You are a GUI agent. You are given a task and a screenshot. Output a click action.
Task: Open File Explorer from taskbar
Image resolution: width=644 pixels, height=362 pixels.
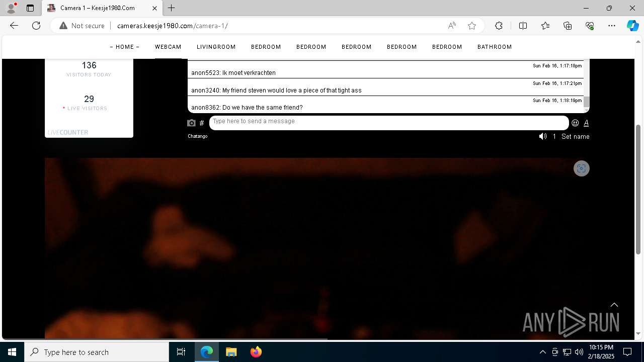coord(231,352)
